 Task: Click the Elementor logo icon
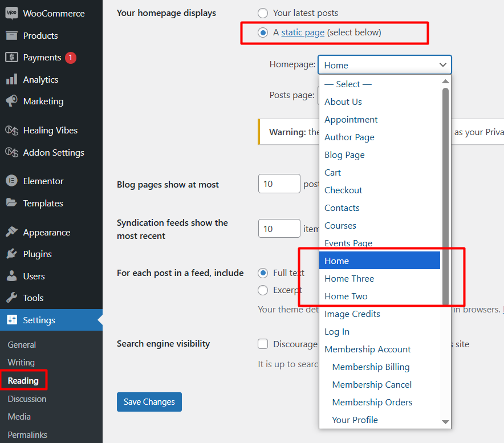(x=11, y=181)
